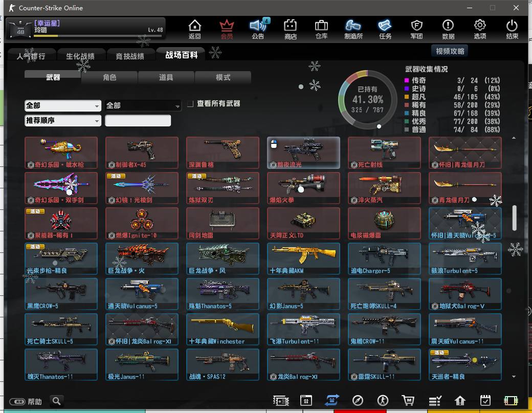Switch to the 角色 tab

point(109,77)
